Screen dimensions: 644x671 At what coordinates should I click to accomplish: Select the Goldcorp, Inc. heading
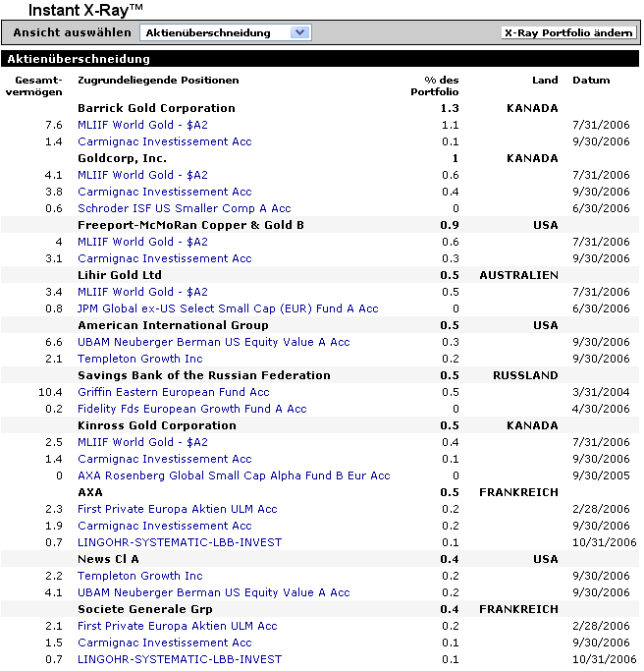[x=122, y=158]
